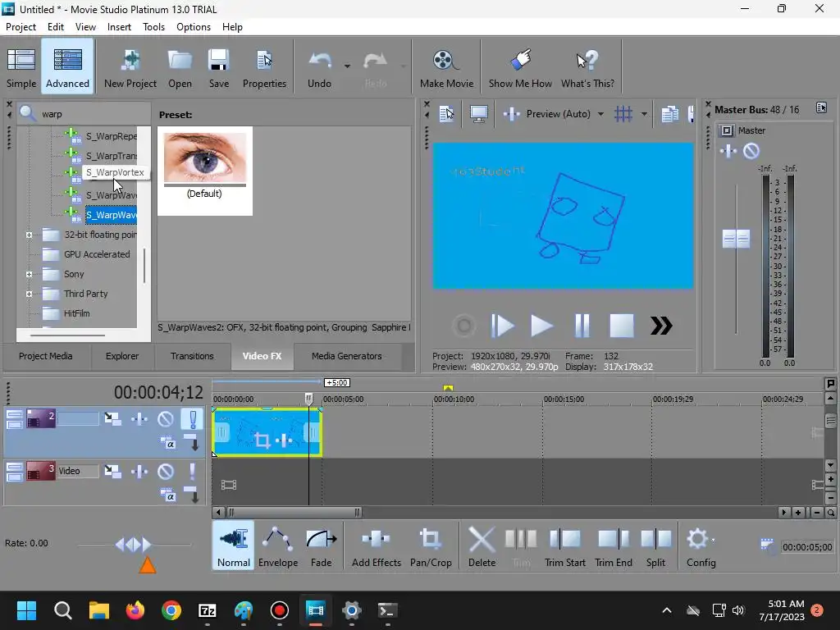Expand the 32-bit floating point folder
840x630 pixels.
(29, 235)
